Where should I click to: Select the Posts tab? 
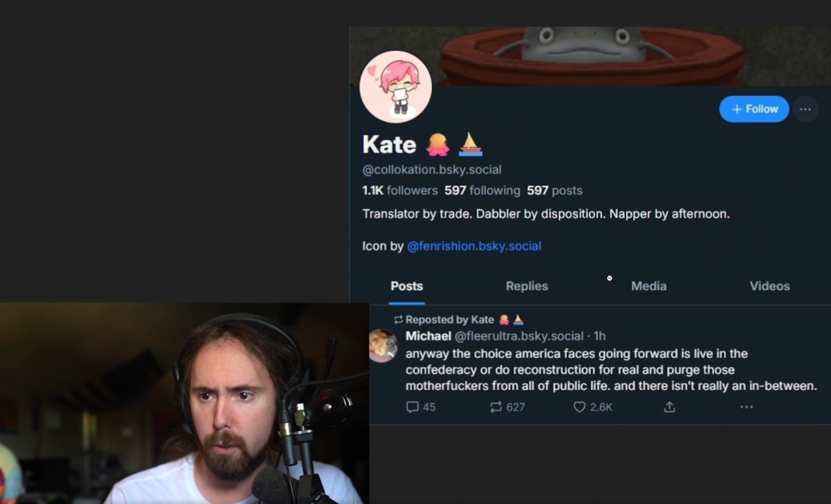(406, 286)
